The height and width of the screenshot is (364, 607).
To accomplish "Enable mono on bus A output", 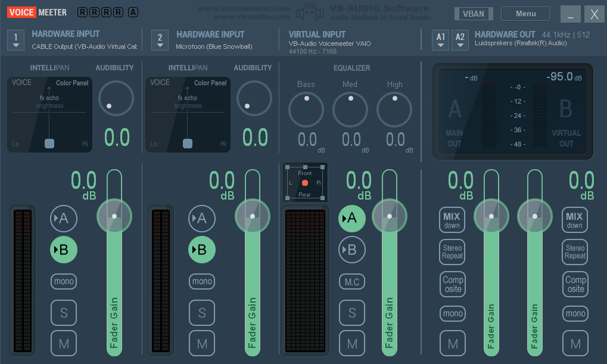I will (x=453, y=313).
